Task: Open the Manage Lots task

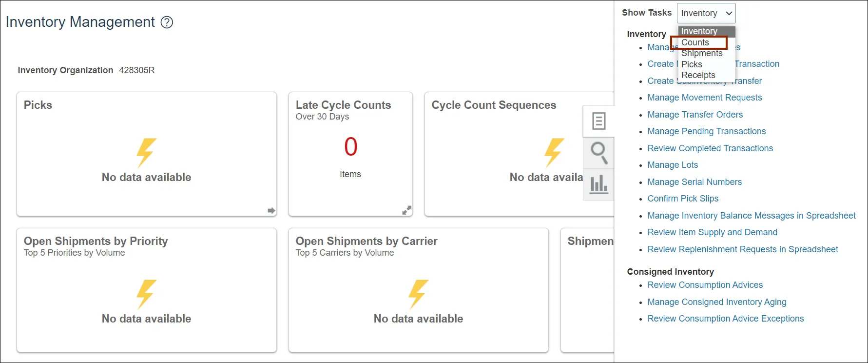Action: [x=673, y=165]
